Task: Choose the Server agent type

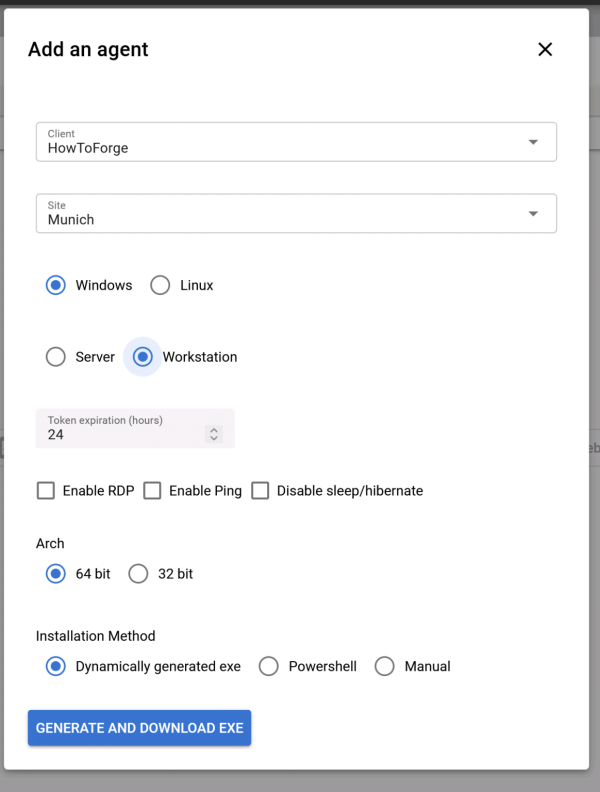Action: click(56, 357)
